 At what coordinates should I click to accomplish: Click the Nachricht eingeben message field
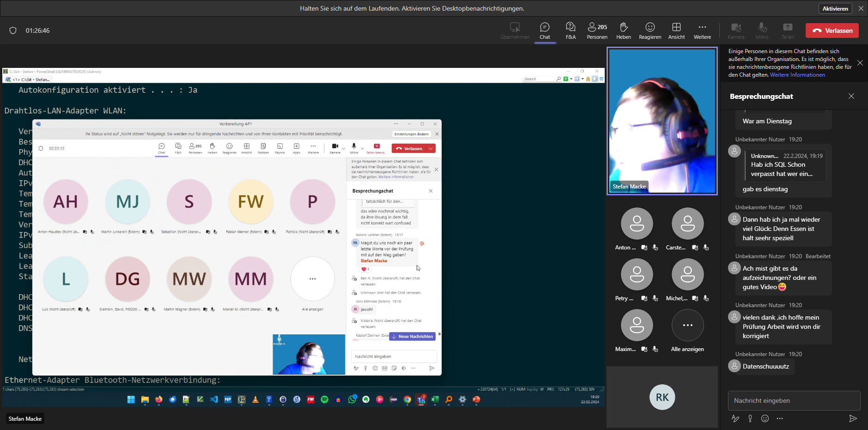794,400
